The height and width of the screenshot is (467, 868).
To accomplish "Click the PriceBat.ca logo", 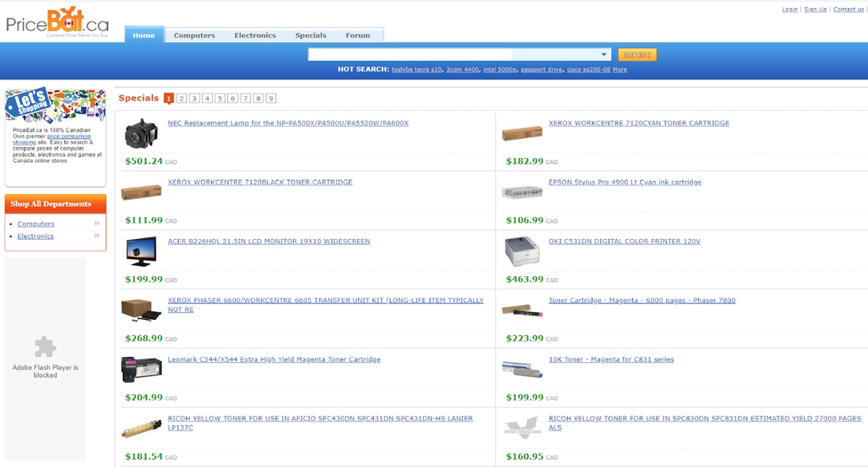I will [58, 22].
